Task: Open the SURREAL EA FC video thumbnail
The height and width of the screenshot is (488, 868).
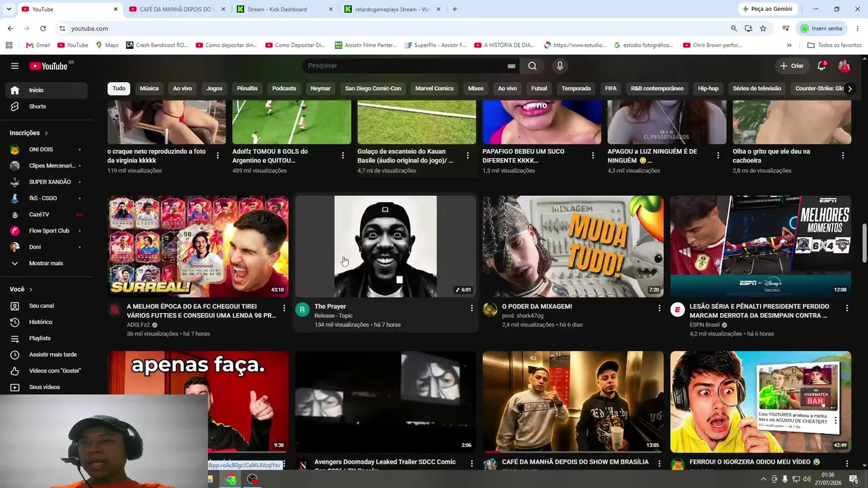Action: (198, 247)
